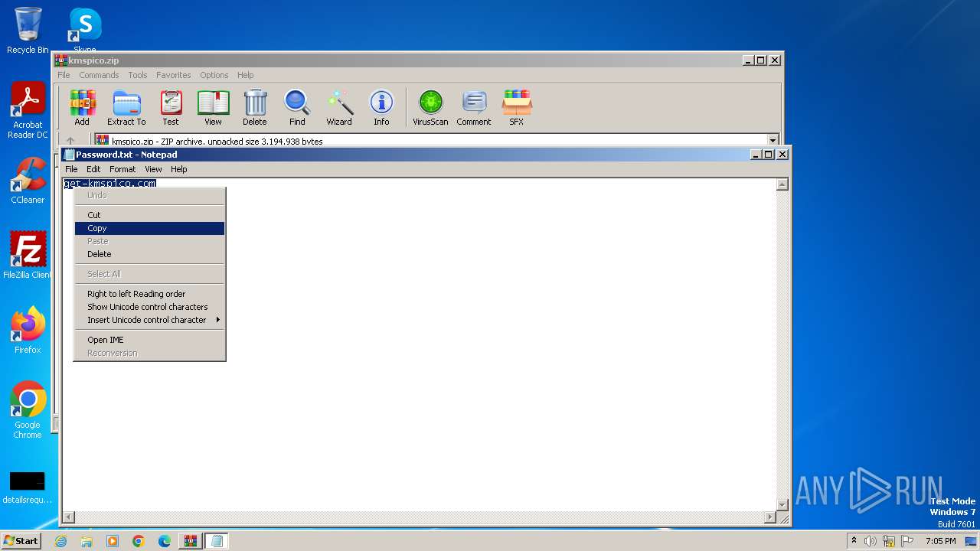The width and height of the screenshot is (980, 551).
Task: Select Acrobat Reader DC desktop icon
Action: pos(28,111)
